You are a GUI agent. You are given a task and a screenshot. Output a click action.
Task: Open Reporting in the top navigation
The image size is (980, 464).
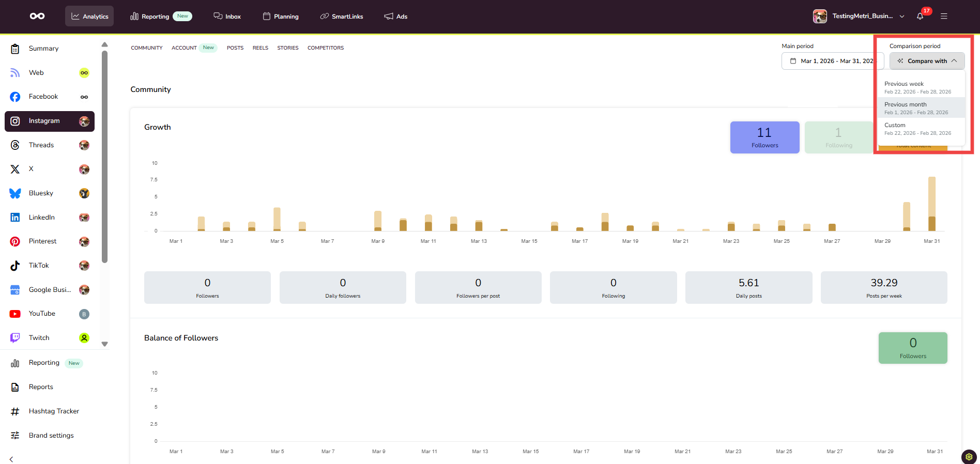point(161,16)
